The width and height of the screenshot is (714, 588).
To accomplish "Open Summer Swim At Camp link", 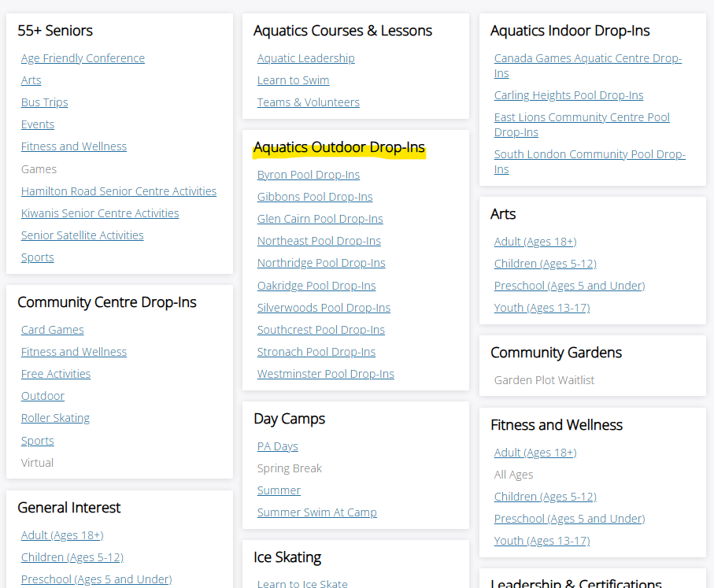I will click(317, 512).
